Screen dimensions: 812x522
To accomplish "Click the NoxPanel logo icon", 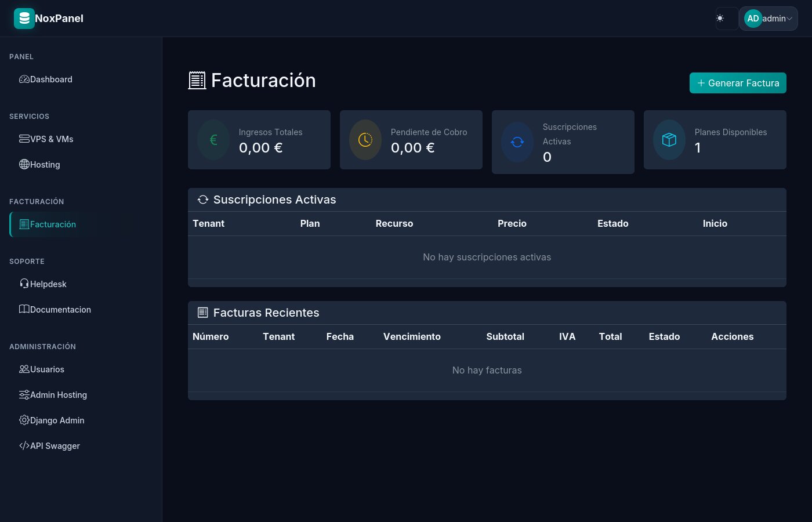I will 24,19.
